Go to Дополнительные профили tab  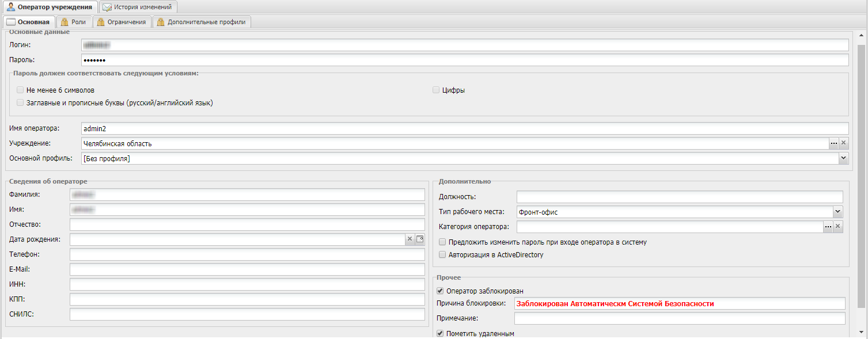pyautogui.click(x=201, y=22)
